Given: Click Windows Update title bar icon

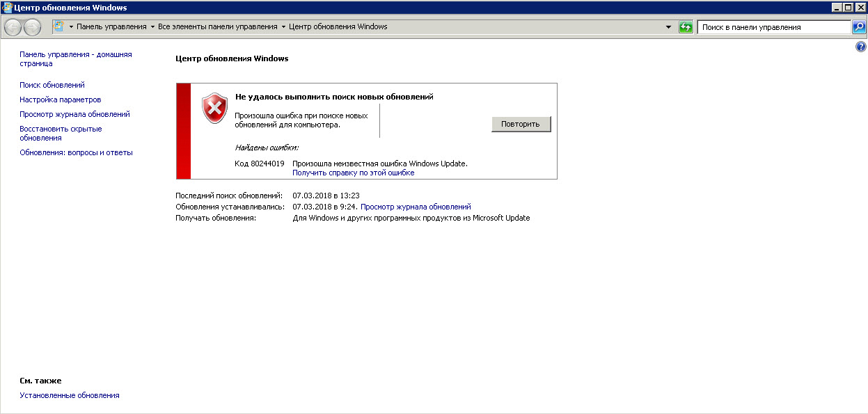Looking at the screenshot, I should [7, 7].
